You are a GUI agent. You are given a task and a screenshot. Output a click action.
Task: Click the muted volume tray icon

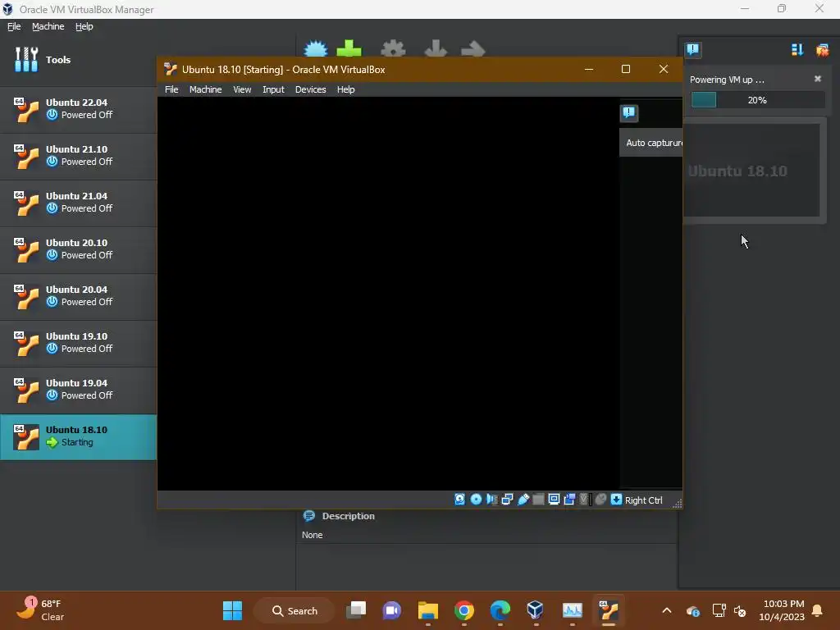(x=740, y=610)
